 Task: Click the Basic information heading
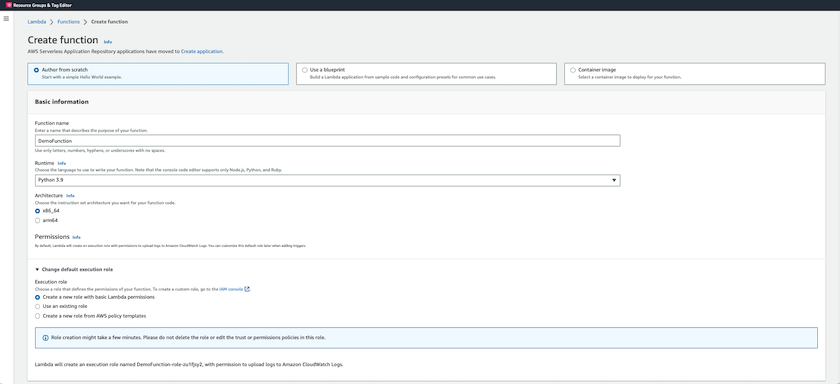62,102
